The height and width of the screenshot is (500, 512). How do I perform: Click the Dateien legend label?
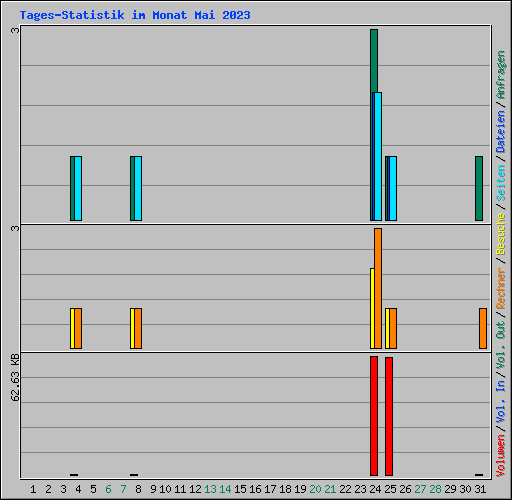(501, 132)
